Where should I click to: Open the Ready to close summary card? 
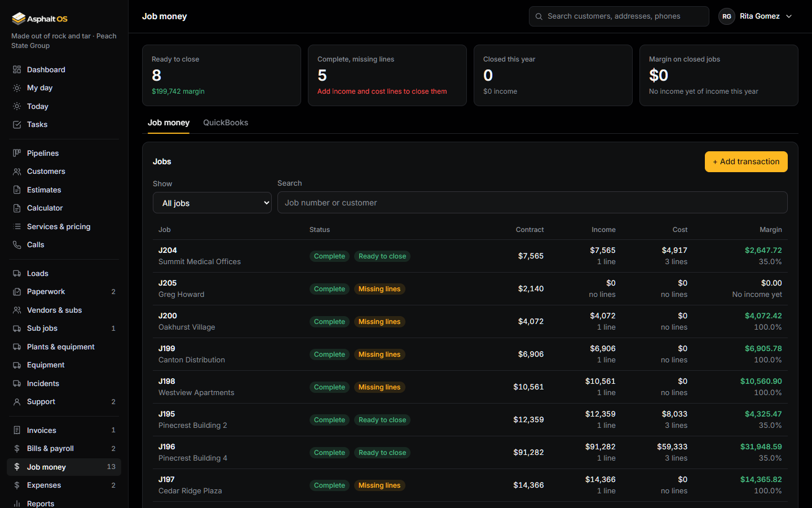coord(222,75)
